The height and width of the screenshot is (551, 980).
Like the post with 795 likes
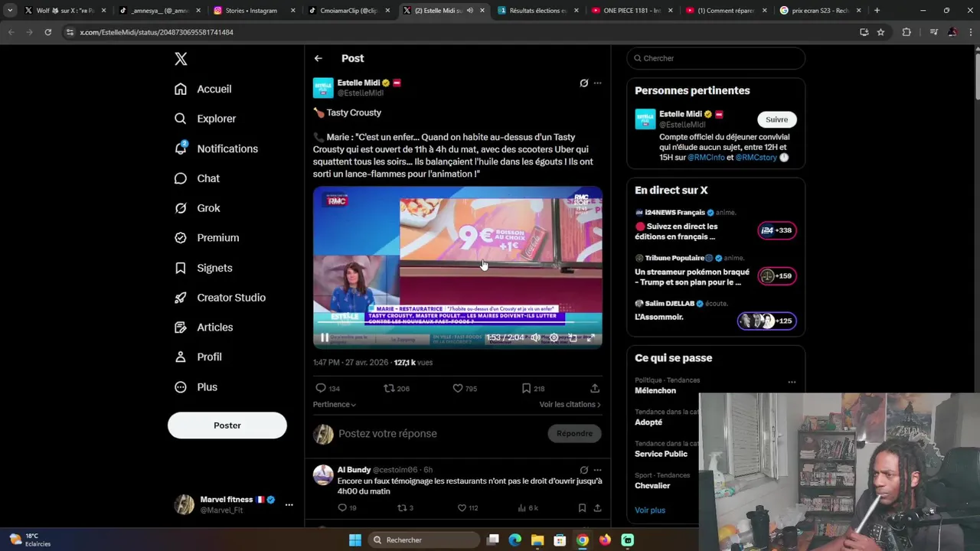pos(465,388)
